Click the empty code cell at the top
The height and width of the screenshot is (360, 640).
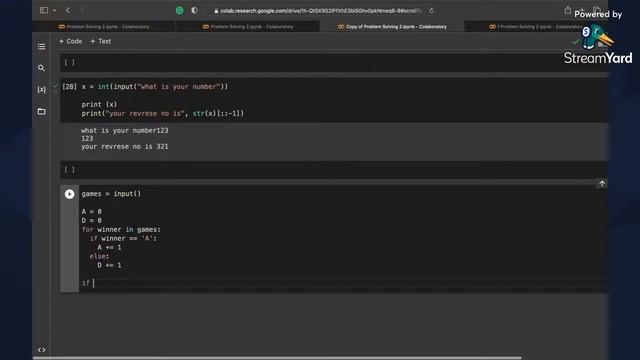click(x=334, y=63)
